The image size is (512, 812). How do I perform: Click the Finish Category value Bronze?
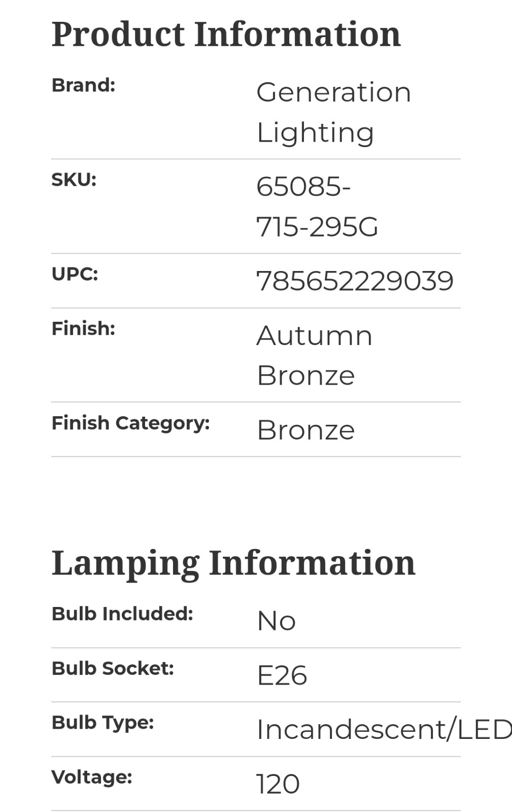coord(306,430)
